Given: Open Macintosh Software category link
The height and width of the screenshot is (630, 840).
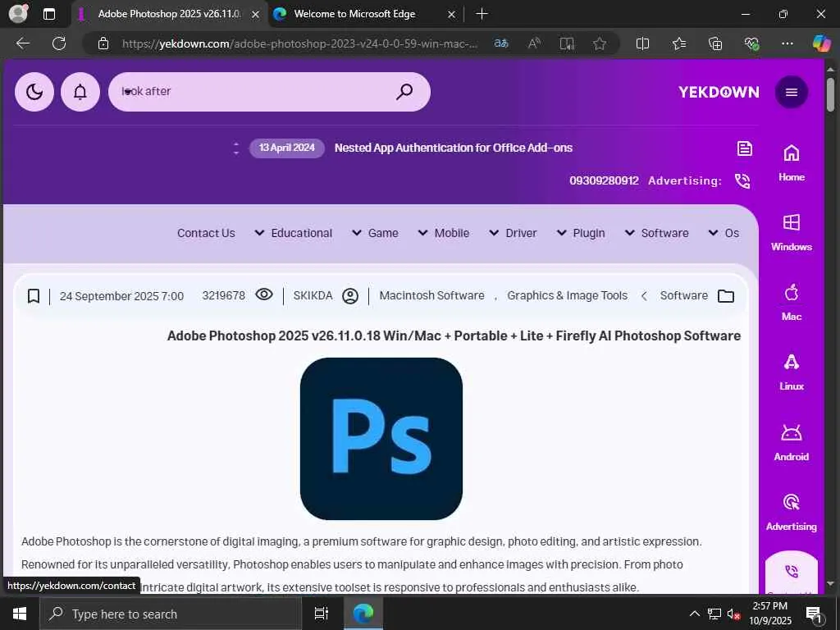Looking at the screenshot, I should pyautogui.click(x=431, y=295).
